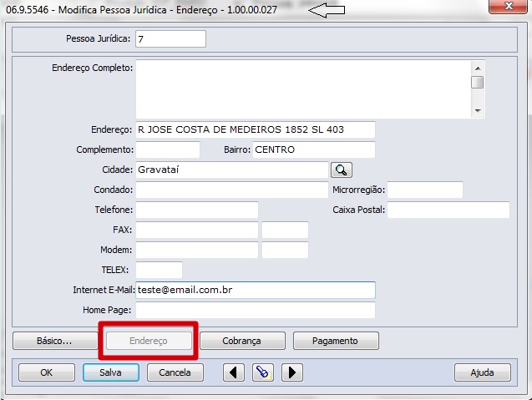This screenshot has height=400, width=532.
Task: Focus the Home Page field
Action: (256, 310)
